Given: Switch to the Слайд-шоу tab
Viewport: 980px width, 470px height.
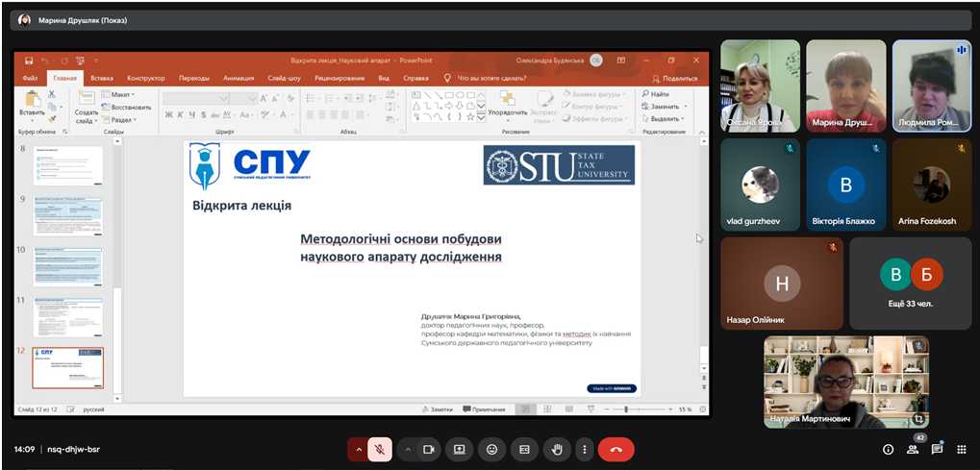Looking at the screenshot, I should pyautogui.click(x=284, y=78).
